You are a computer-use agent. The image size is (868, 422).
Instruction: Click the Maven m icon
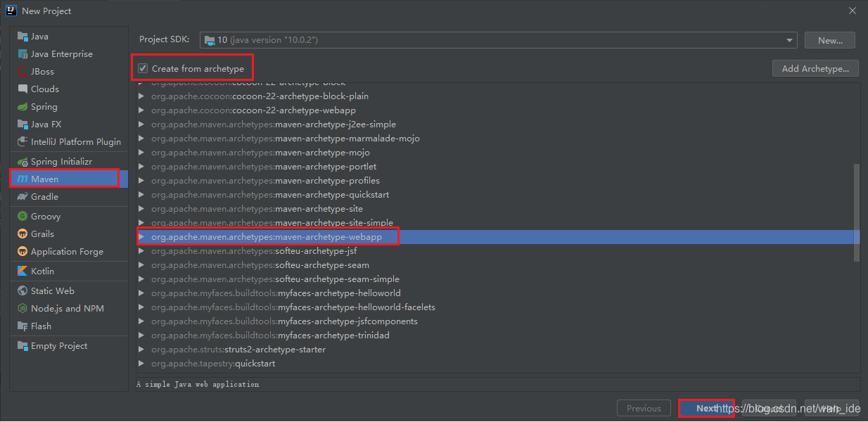click(23, 179)
